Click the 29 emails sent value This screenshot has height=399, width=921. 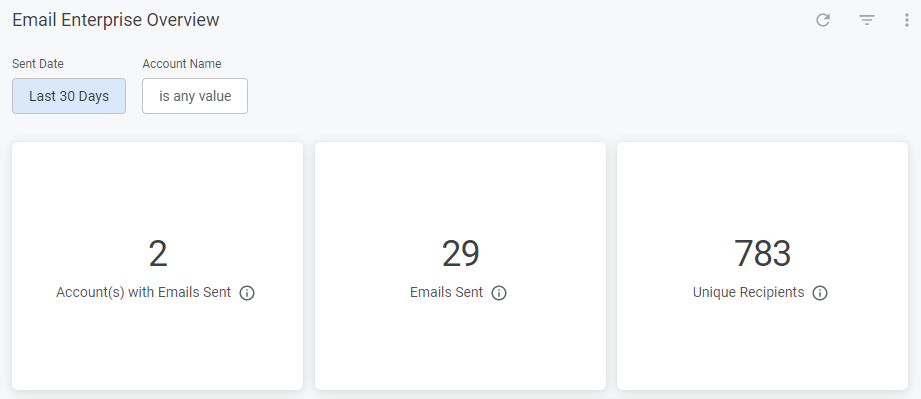coord(460,253)
